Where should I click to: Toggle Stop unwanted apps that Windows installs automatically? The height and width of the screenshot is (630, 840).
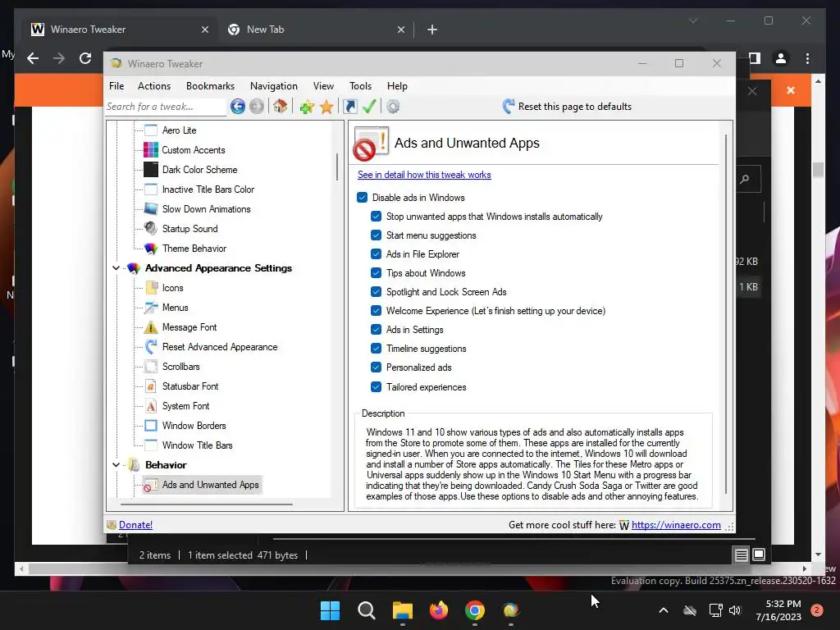click(376, 217)
